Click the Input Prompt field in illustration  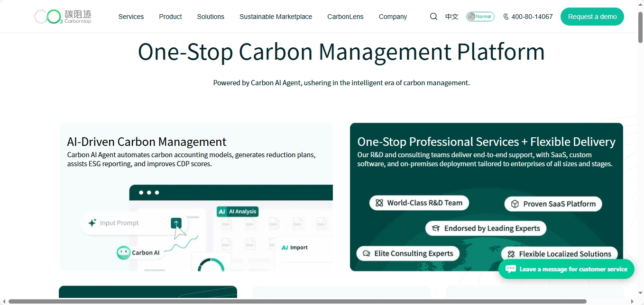pyautogui.click(x=135, y=223)
